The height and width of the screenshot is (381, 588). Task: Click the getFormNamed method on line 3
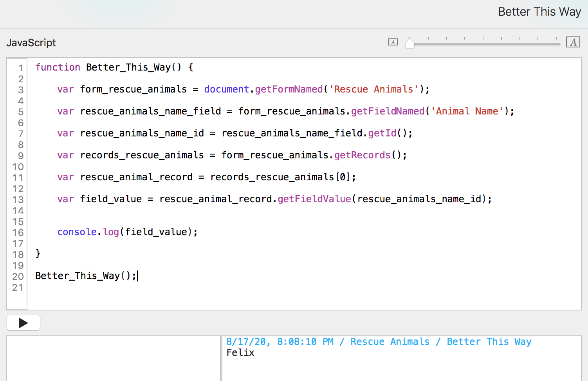[289, 89]
